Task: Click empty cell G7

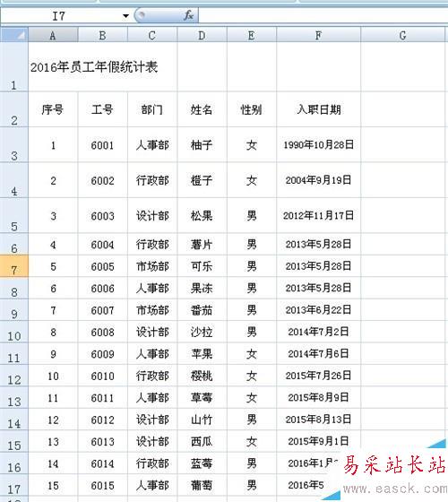Action: tap(403, 266)
